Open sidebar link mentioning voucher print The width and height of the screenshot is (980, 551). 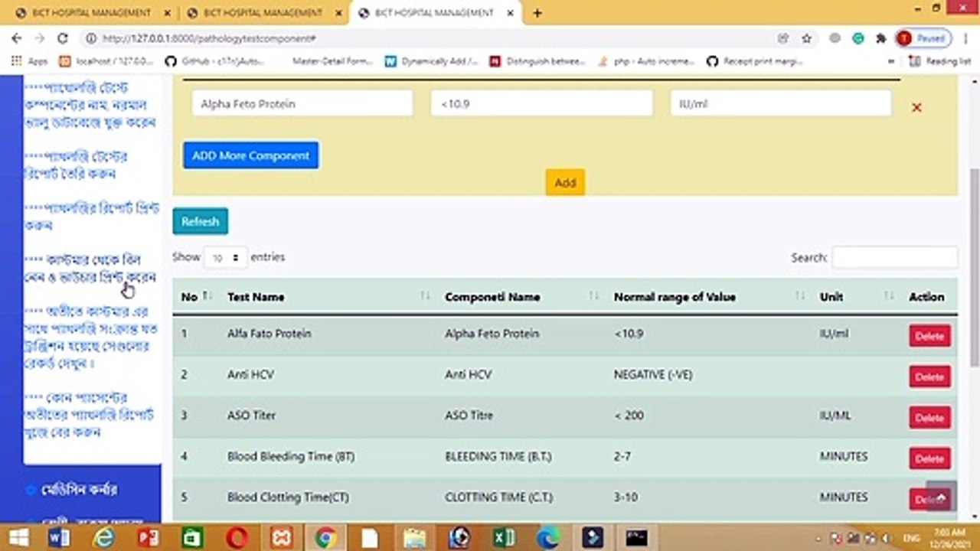coord(90,269)
